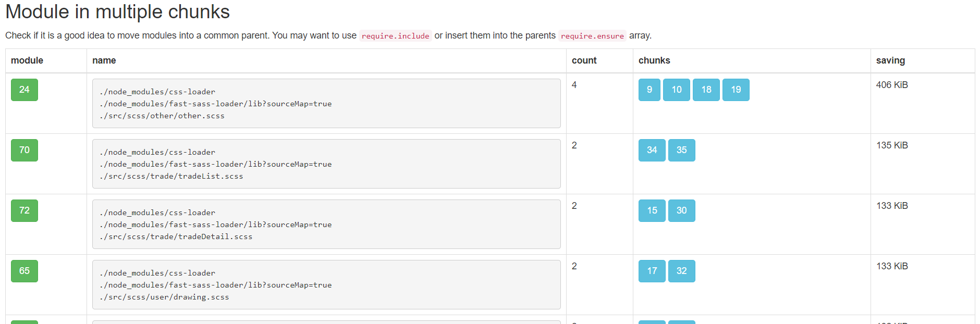Screen dimensions: 980x324
Task: Open chunk 19 badge
Action: (x=736, y=90)
